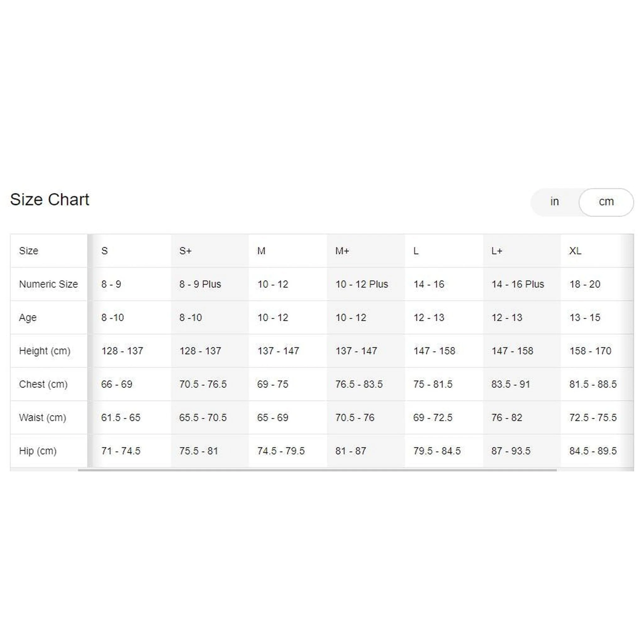Select the L+ size column header
The width and height of the screenshot is (644, 644).
click(x=497, y=251)
